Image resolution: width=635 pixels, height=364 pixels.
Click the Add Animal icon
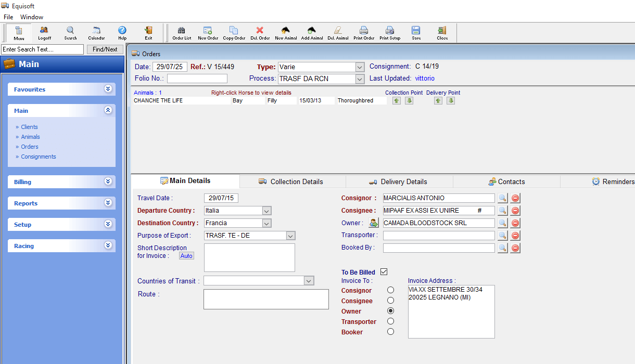click(x=312, y=33)
